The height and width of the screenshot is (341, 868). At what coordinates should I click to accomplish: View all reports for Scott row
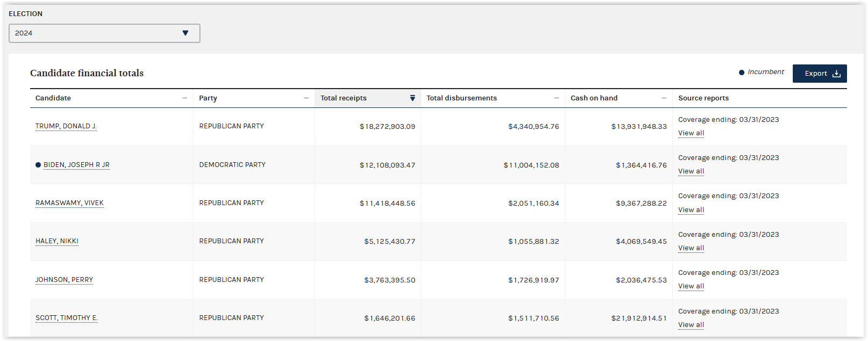(691, 325)
